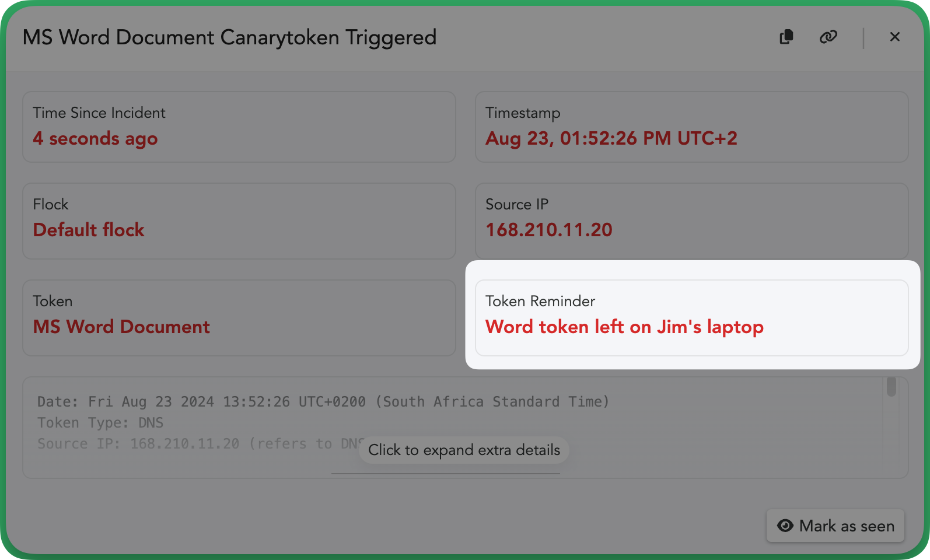
Task: Click the Aug 23 timestamp value
Action: (x=611, y=139)
